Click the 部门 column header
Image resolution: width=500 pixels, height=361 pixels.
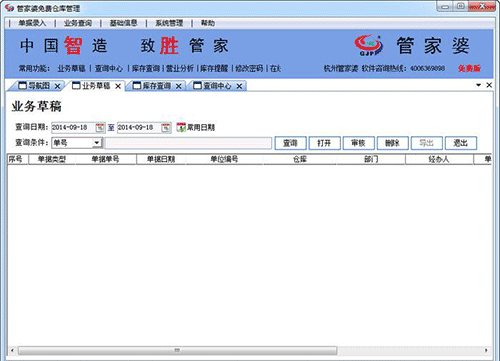pos(371,159)
